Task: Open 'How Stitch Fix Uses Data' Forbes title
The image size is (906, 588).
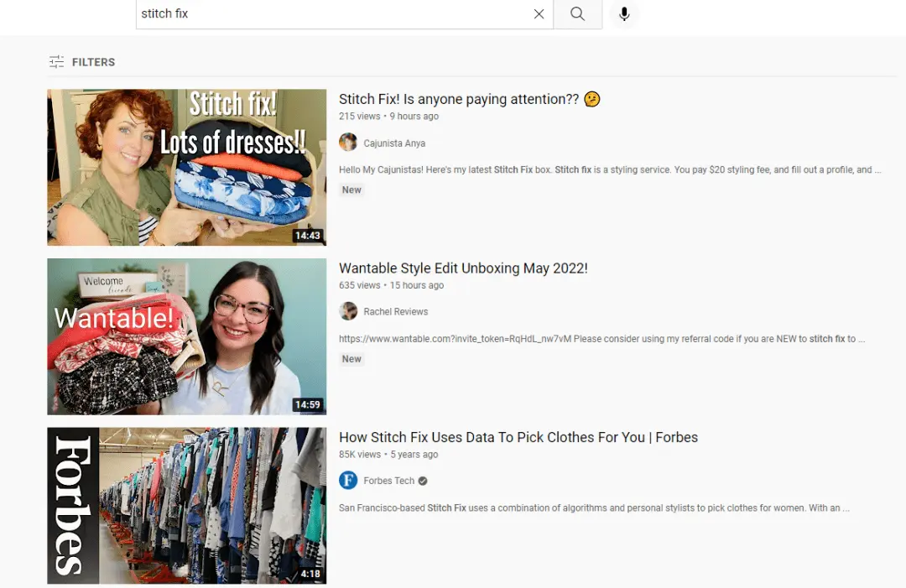Action: [518, 437]
